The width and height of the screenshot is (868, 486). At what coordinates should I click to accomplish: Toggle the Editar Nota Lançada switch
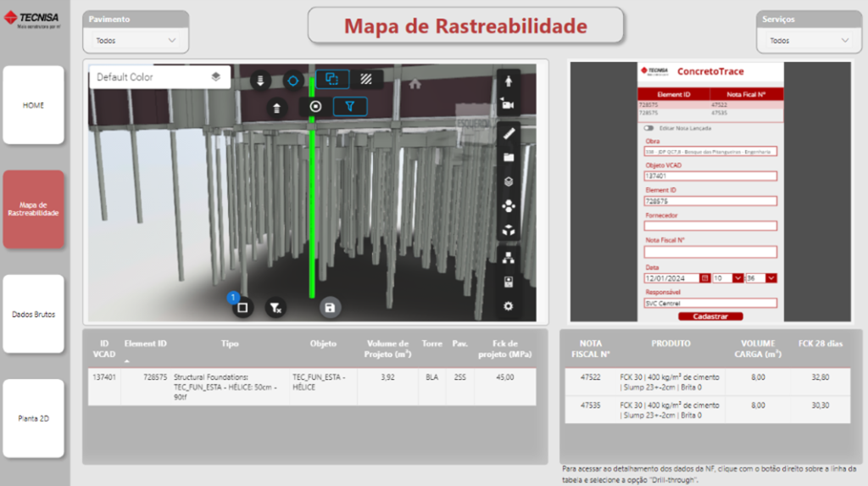pyautogui.click(x=649, y=128)
